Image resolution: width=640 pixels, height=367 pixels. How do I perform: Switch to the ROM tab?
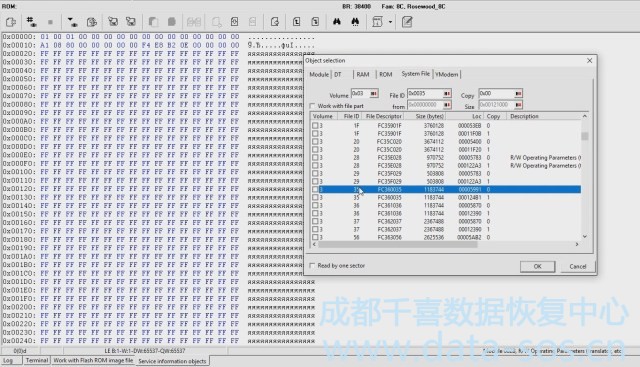pyautogui.click(x=385, y=74)
